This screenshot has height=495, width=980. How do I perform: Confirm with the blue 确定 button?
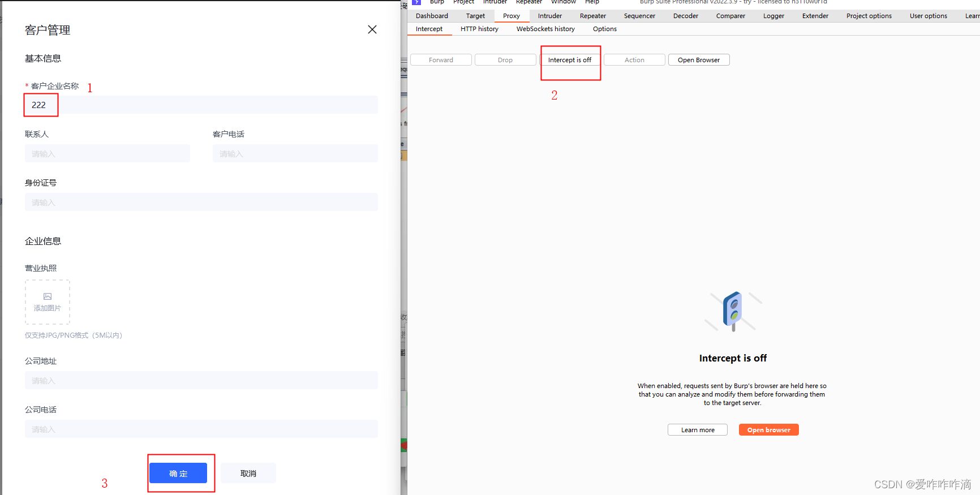click(178, 473)
